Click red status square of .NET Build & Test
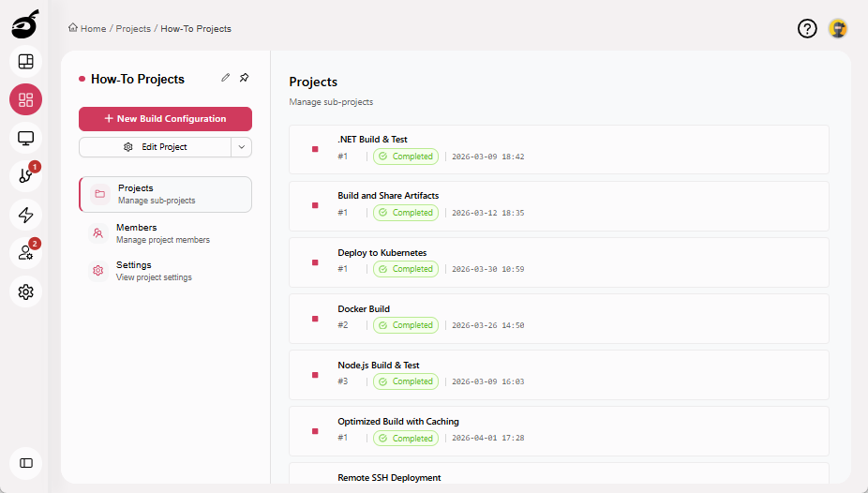The height and width of the screenshot is (493, 868). (315, 149)
